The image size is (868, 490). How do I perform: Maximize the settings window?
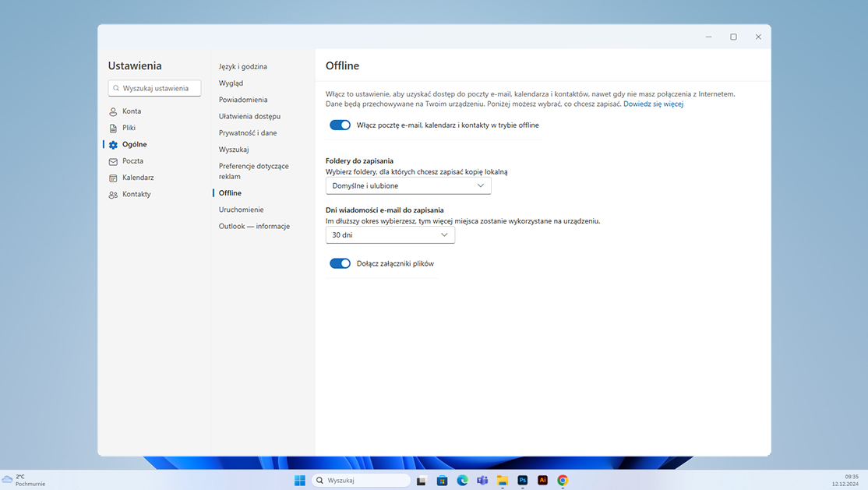[733, 37]
